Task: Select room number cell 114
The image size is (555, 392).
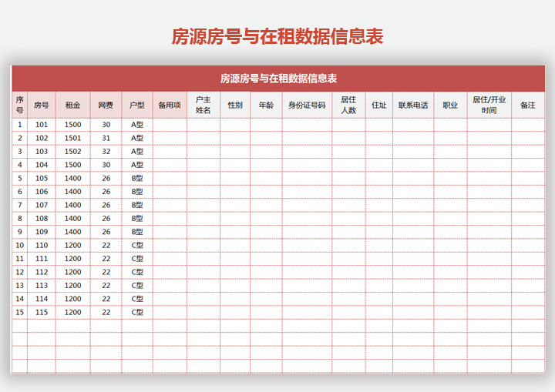Action: point(42,299)
